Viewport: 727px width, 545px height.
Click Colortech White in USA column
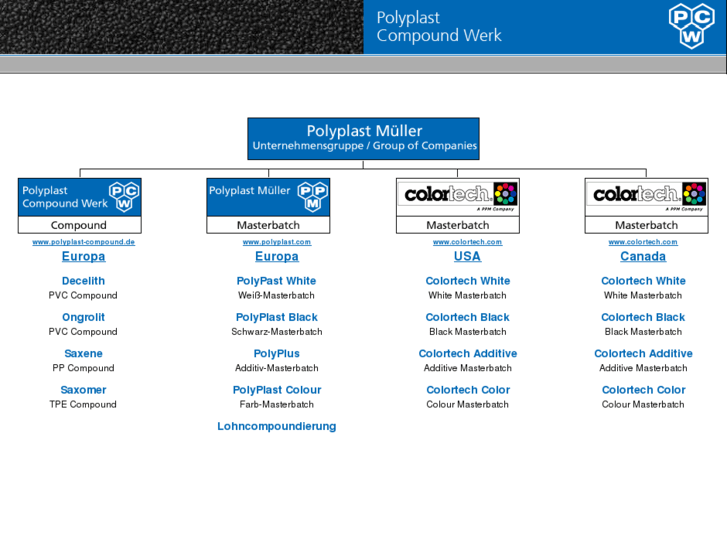pos(468,281)
